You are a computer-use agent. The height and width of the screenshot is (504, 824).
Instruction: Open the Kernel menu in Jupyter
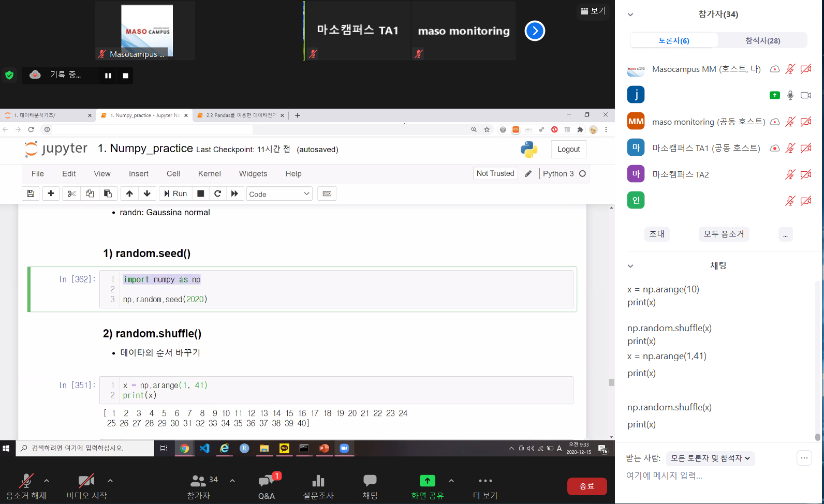209,174
